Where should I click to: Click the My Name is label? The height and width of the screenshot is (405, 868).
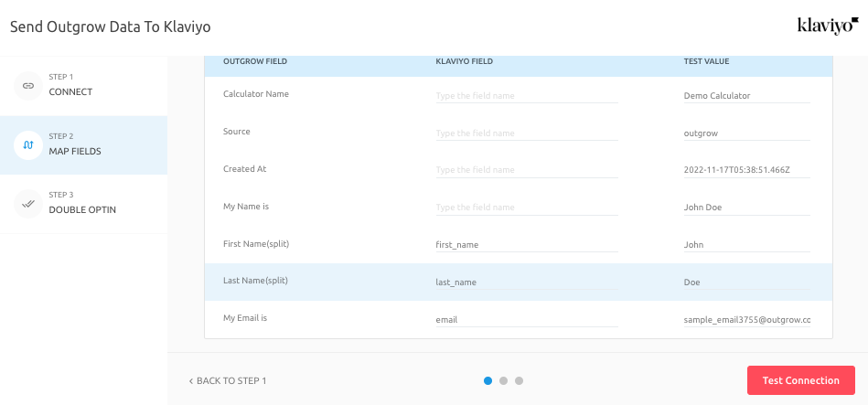pos(246,207)
